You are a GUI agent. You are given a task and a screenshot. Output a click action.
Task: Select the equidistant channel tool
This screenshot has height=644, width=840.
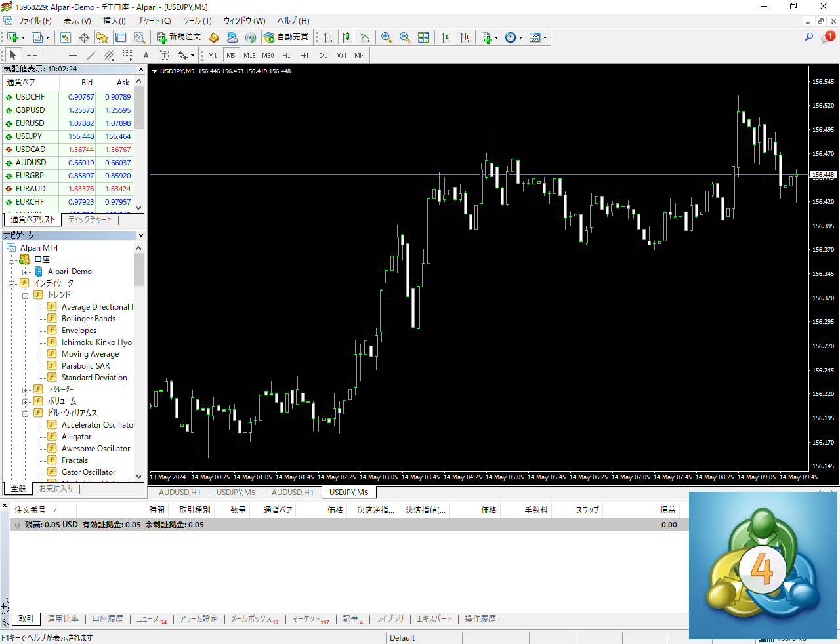(110, 56)
